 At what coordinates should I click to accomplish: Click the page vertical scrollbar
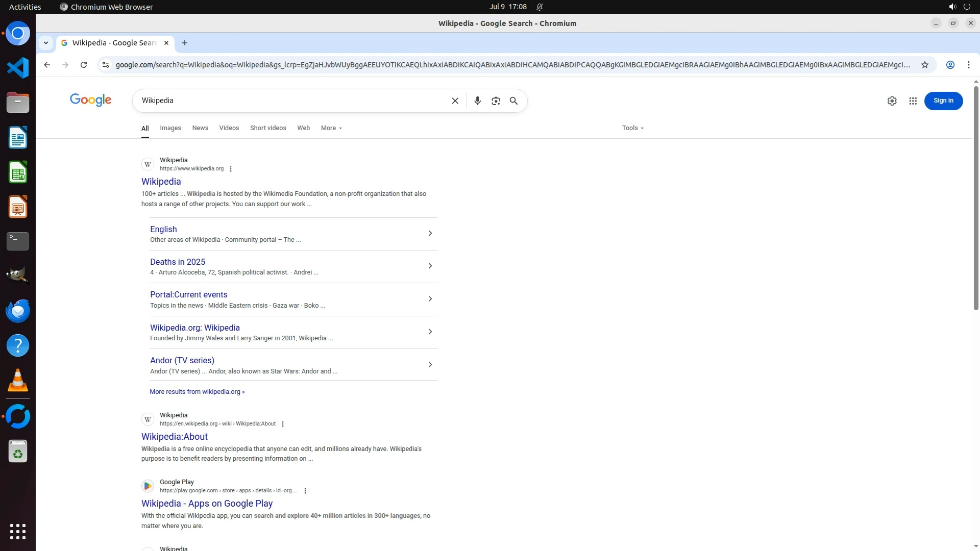(x=976, y=204)
